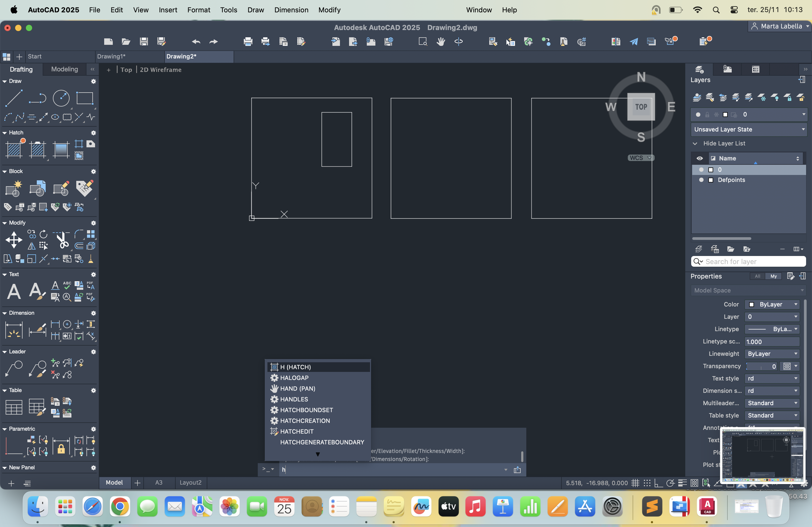Select the Rectangle tool in Draw panel
812x527 pixels.
point(85,98)
